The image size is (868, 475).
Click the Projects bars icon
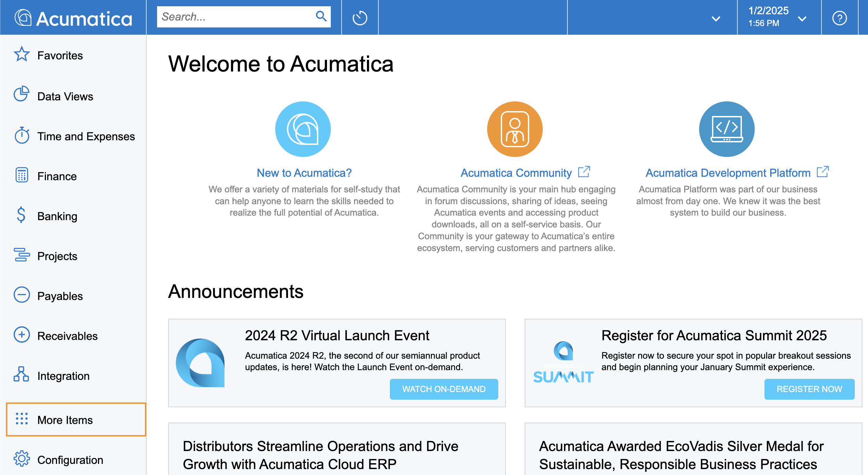click(x=22, y=255)
